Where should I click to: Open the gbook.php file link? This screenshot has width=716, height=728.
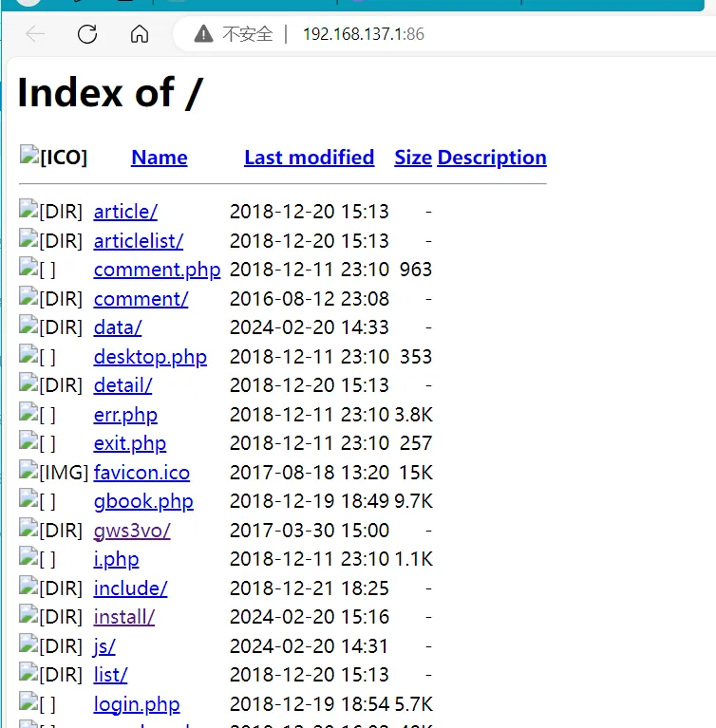coord(142,501)
